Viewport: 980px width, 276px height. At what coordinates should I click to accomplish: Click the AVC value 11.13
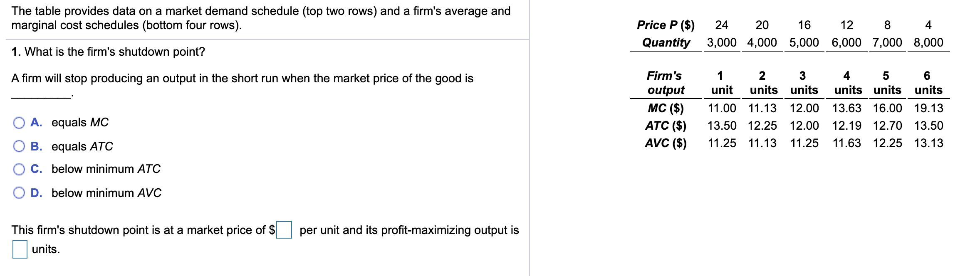[762, 143]
